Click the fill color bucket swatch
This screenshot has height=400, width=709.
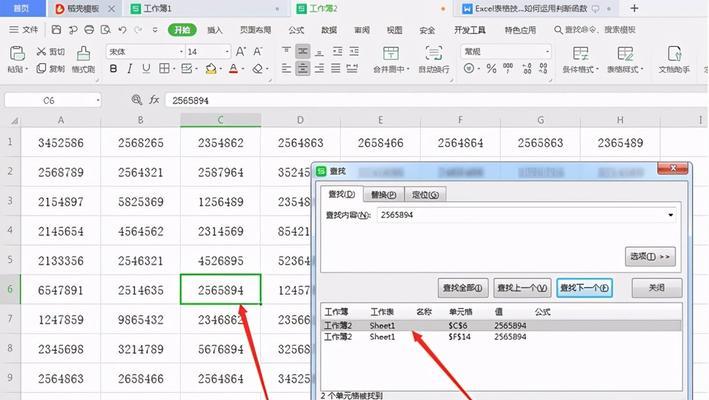click(x=211, y=69)
